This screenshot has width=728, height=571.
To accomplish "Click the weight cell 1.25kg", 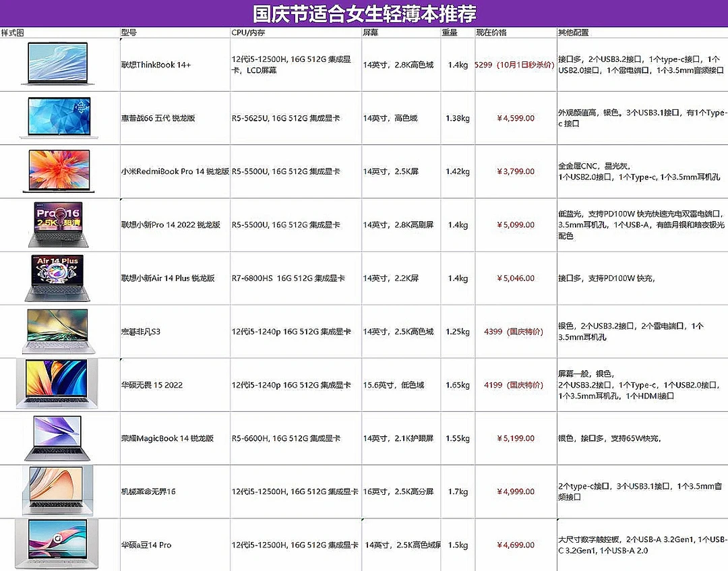I will (x=458, y=332).
